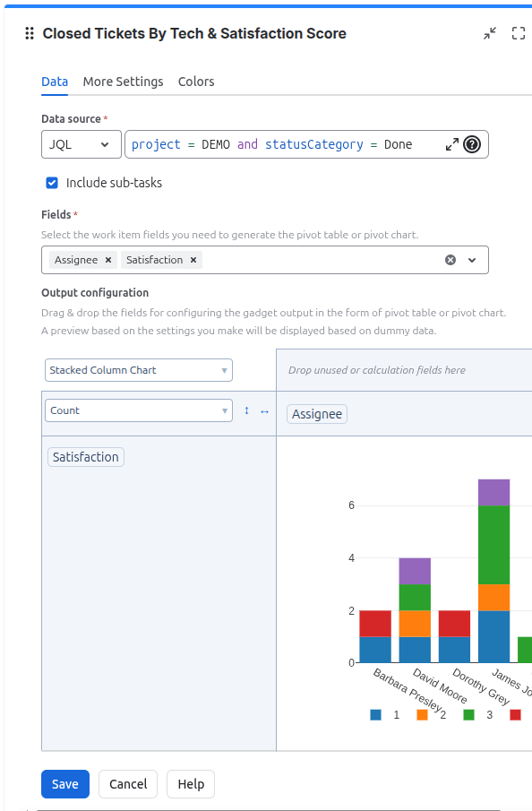Click the Cancel button
Screen dimensions: 532x811
click(128, 784)
